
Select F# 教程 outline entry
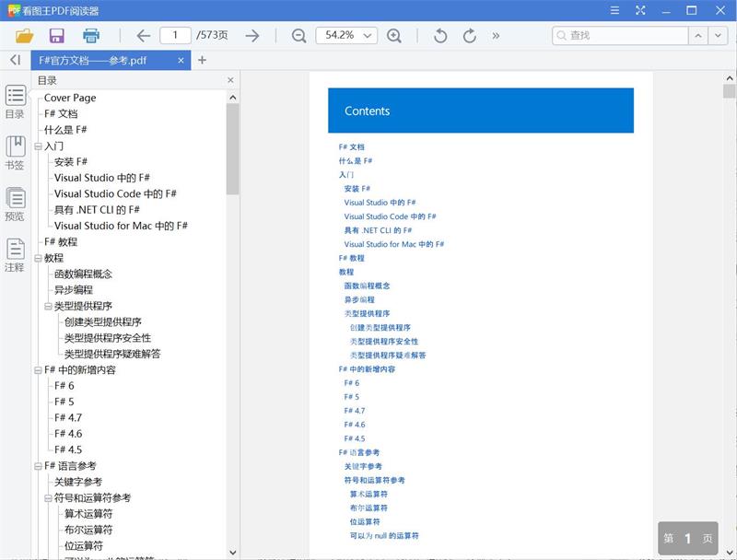click(x=61, y=242)
